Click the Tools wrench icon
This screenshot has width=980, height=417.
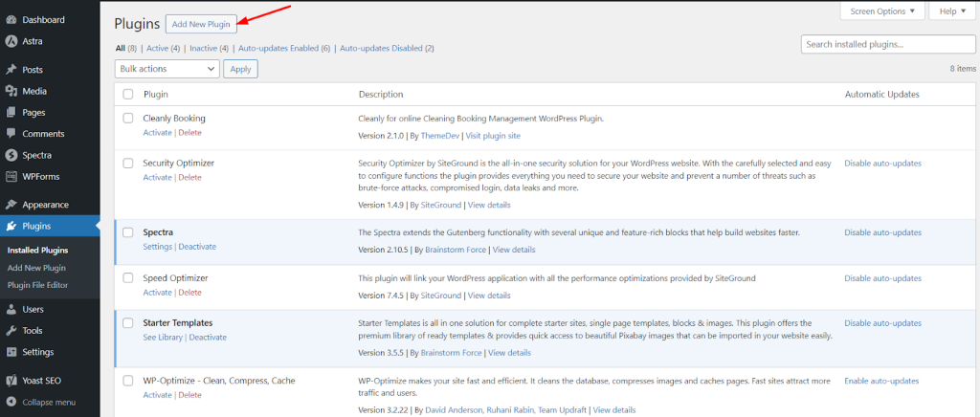coord(11,331)
